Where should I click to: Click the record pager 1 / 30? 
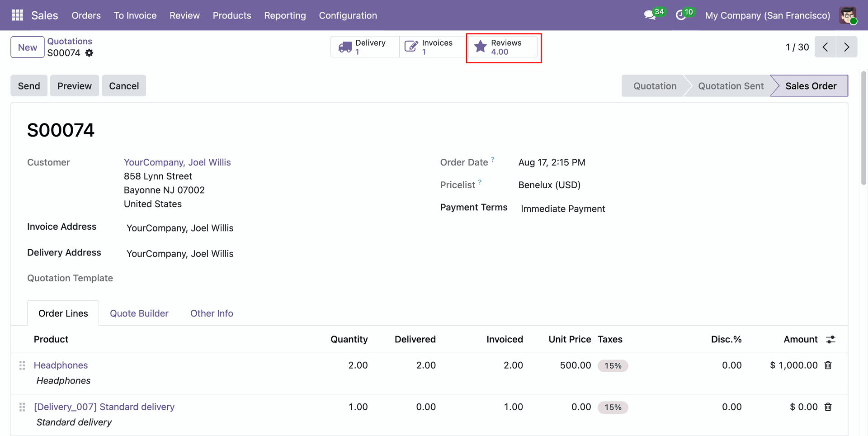[x=797, y=47]
